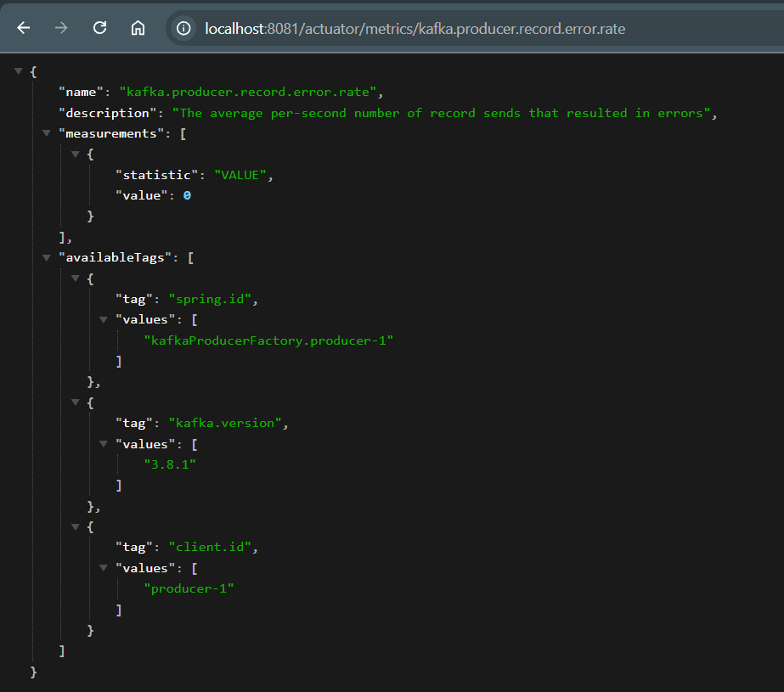Screen dimensions: 784x692
Task: Reload the actuator metrics page
Action: point(99,28)
